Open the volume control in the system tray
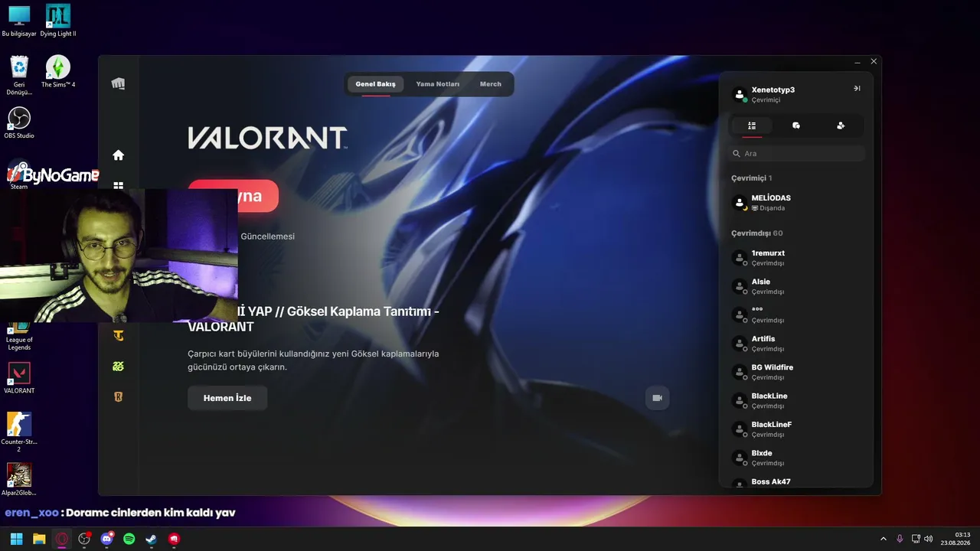 pyautogui.click(x=929, y=539)
